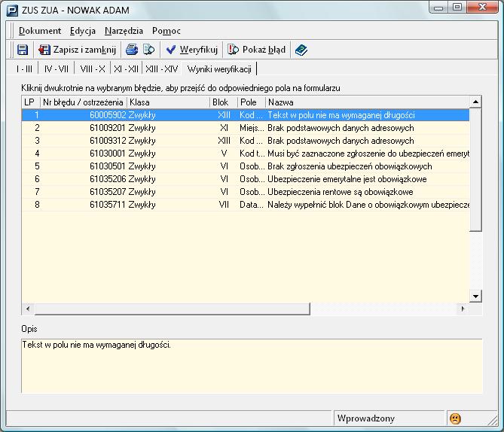This screenshot has width=504, height=432.
Task: Click horizontal scrollbar right arrow
Action: [463, 309]
